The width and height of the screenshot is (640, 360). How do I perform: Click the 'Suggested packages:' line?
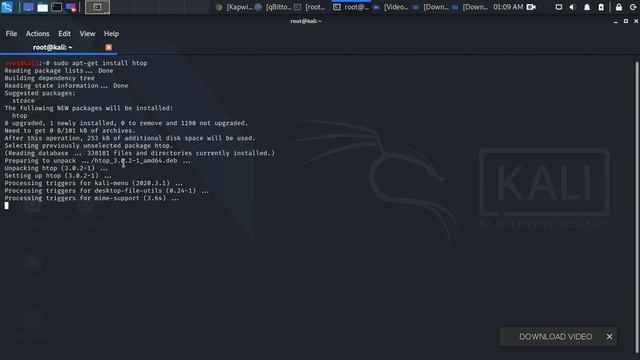tap(40, 93)
